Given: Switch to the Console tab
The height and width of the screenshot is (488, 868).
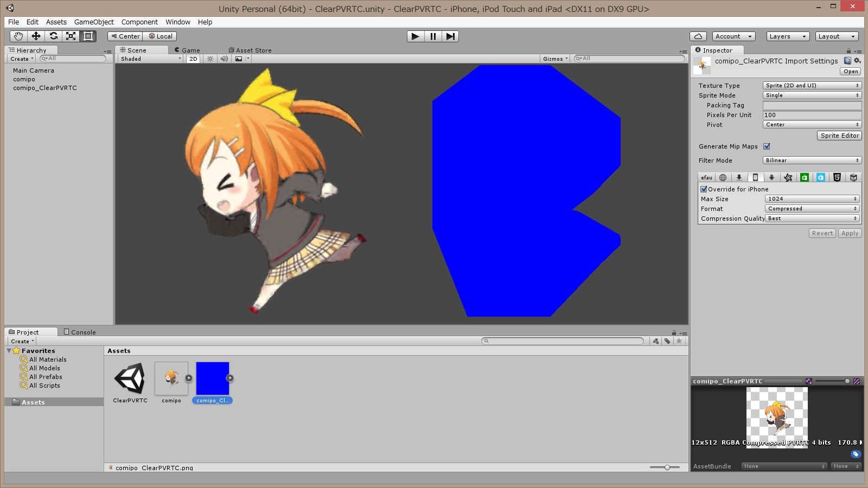Looking at the screenshot, I should 80,332.
